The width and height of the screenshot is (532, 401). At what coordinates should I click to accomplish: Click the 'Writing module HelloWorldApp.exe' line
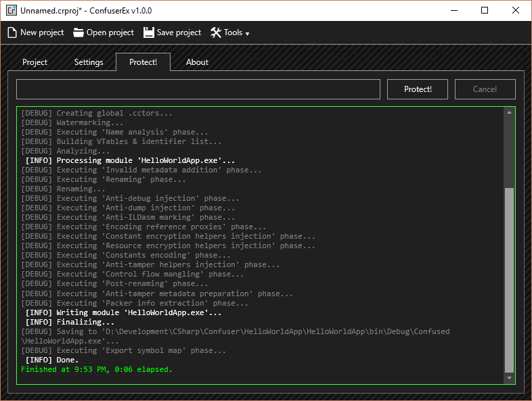pyautogui.click(x=123, y=312)
